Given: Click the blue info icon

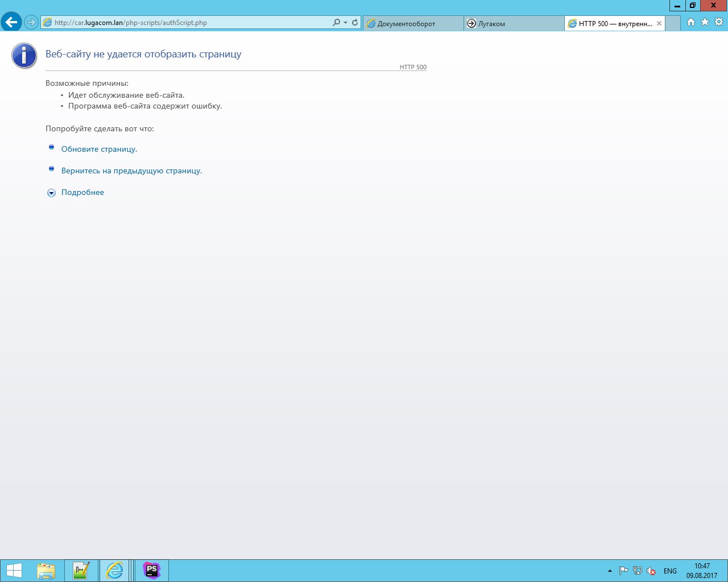Looking at the screenshot, I should (x=24, y=56).
